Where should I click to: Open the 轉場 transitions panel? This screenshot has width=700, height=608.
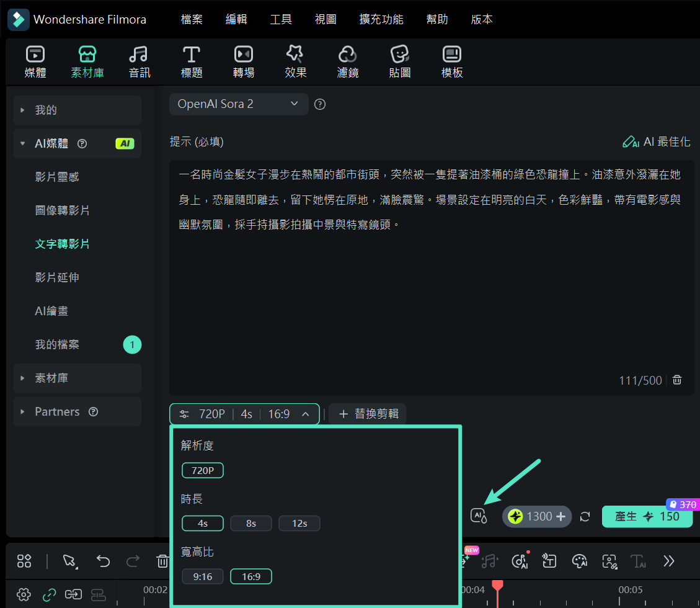click(243, 61)
